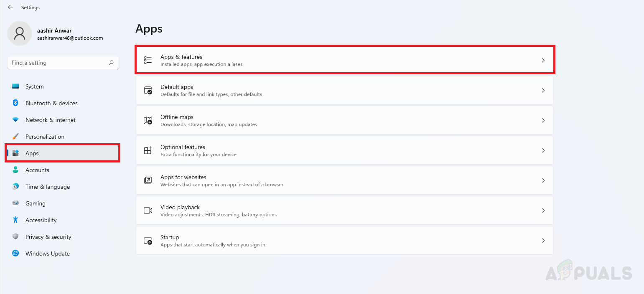Image resolution: width=644 pixels, height=294 pixels.
Task: Expand the Startup chevron arrow
Action: click(x=543, y=241)
